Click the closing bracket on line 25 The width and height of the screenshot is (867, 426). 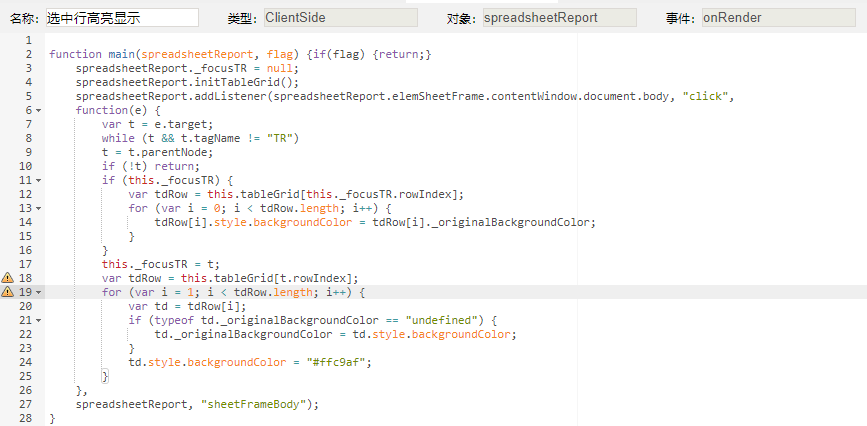pos(105,376)
